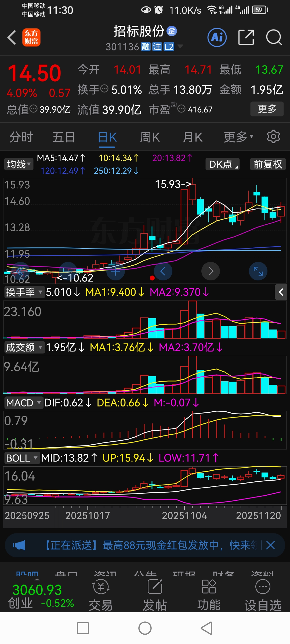Tap the 14.50 current price
Screen dimensions: 290x644
34,73
